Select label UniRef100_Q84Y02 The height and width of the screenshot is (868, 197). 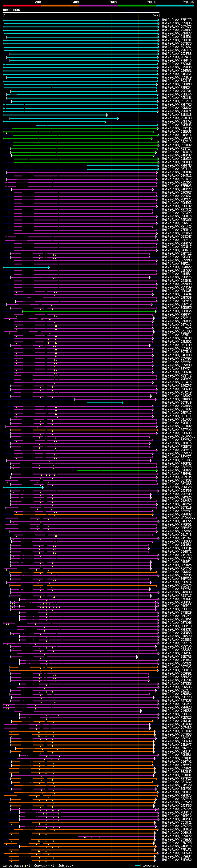(x=177, y=761)
